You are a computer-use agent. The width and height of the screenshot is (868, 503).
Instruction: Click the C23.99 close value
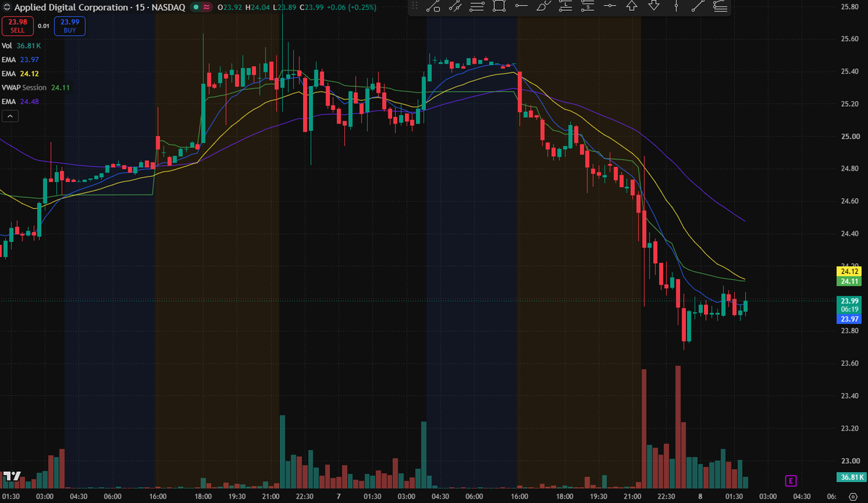(312, 7)
